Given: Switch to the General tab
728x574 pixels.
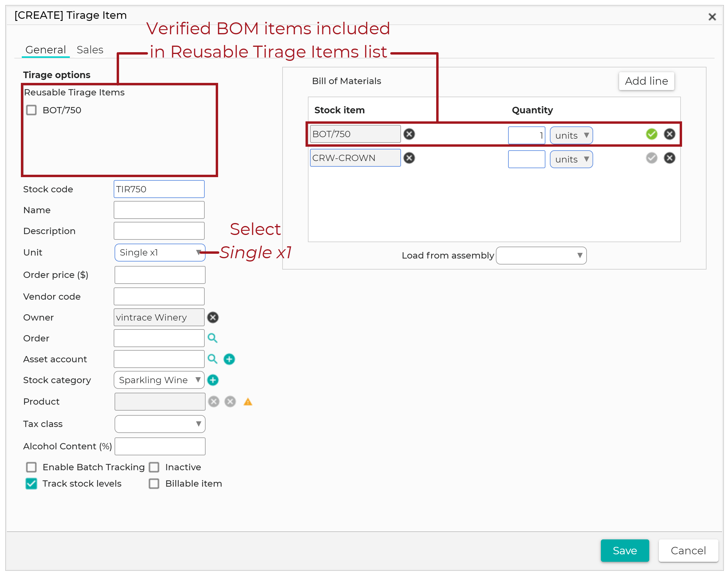Looking at the screenshot, I should 45,50.
